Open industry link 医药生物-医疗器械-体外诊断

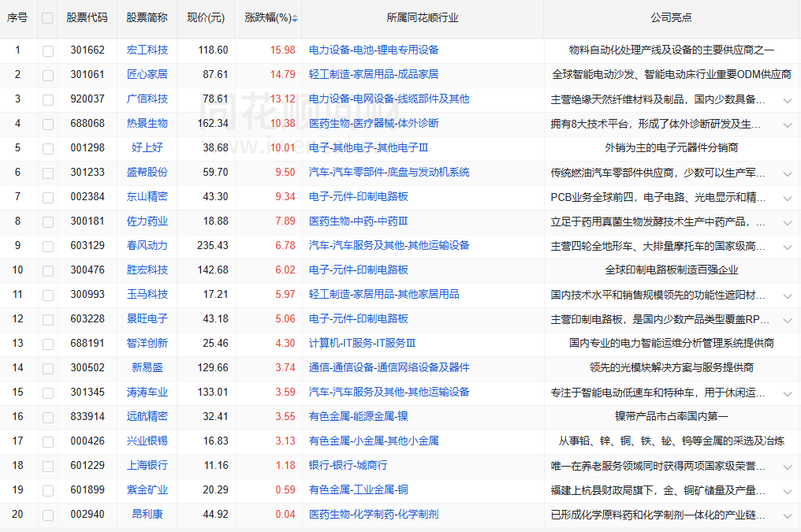[x=374, y=124]
